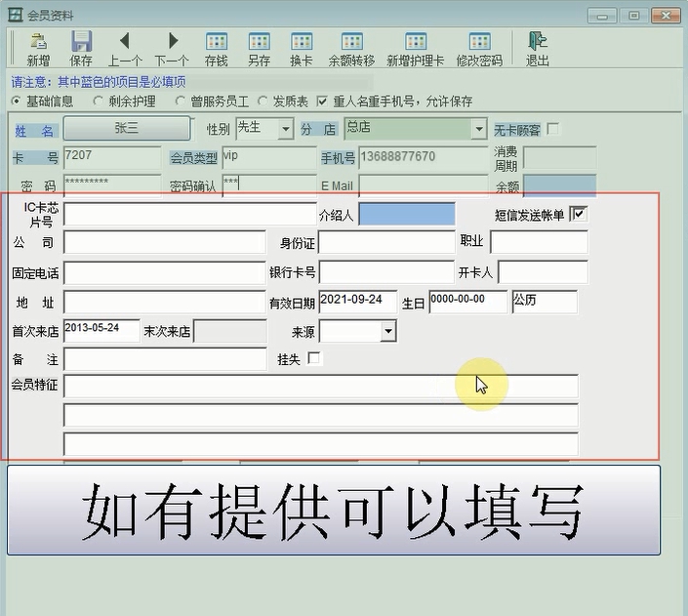Click the 公司 input field
This screenshot has width=688, height=616.
point(165,242)
